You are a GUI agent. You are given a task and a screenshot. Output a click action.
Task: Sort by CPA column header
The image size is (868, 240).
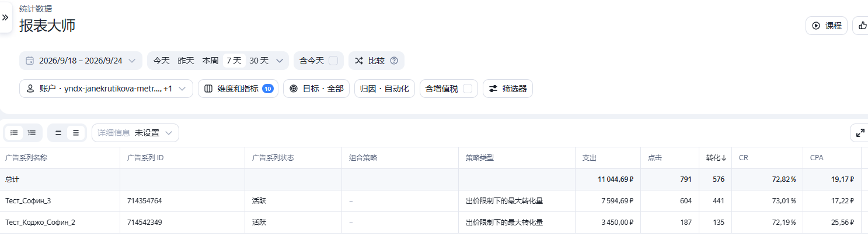[817, 158]
